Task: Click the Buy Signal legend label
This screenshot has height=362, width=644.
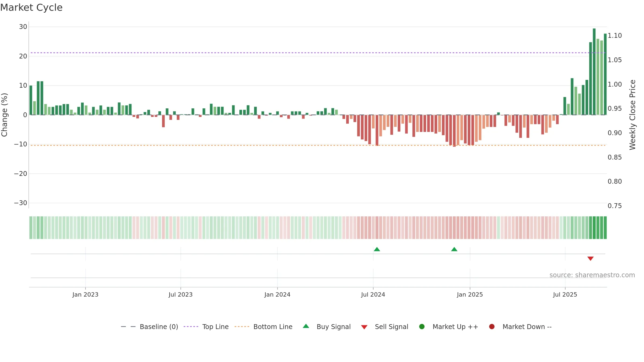Action: (334, 327)
